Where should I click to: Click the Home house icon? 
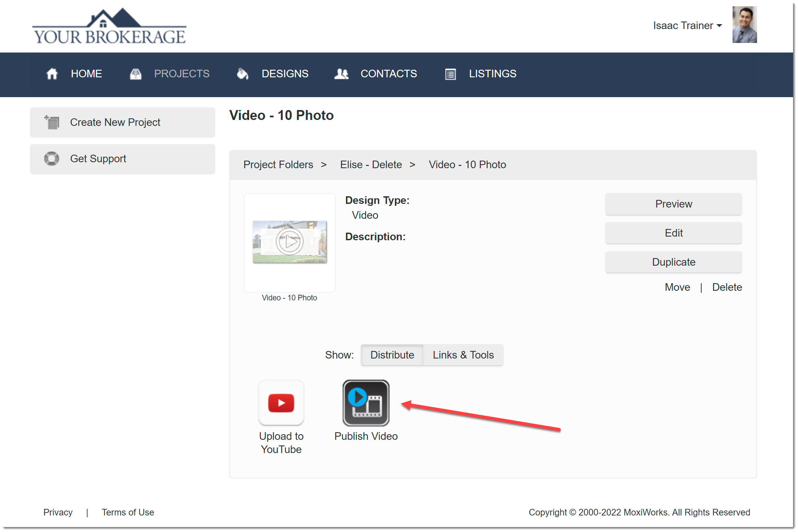(x=52, y=74)
